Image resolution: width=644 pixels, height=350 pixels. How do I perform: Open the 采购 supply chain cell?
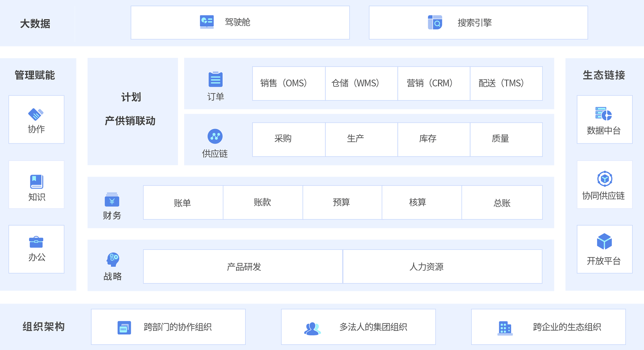(x=289, y=139)
